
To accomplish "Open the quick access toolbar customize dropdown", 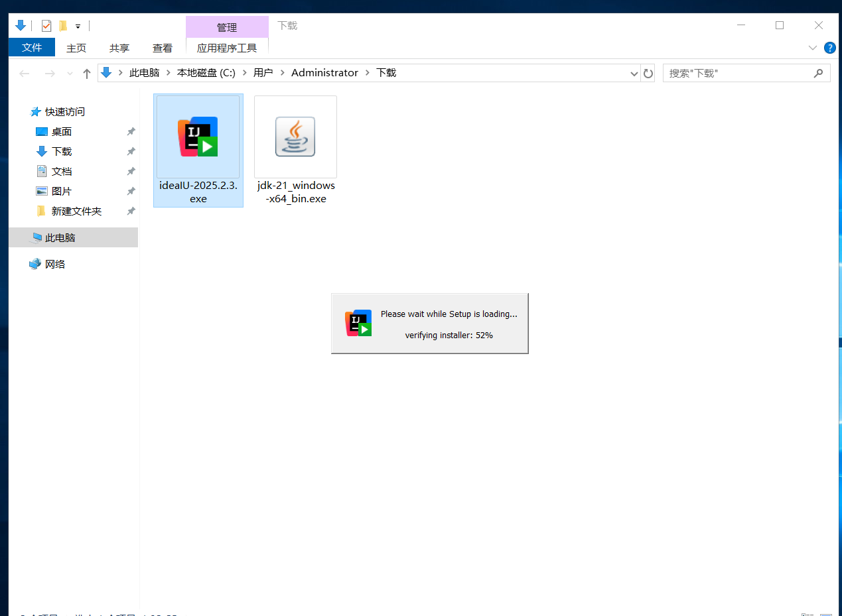I will tap(78, 25).
